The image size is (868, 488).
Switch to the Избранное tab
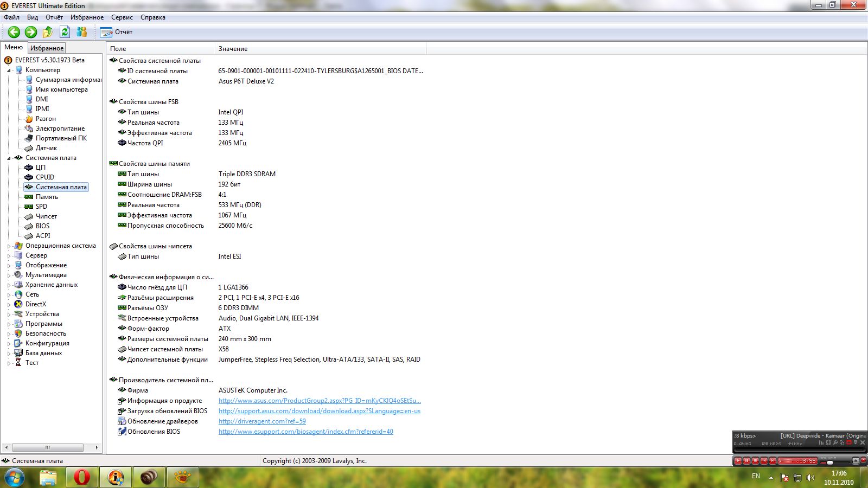pyautogui.click(x=47, y=48)
